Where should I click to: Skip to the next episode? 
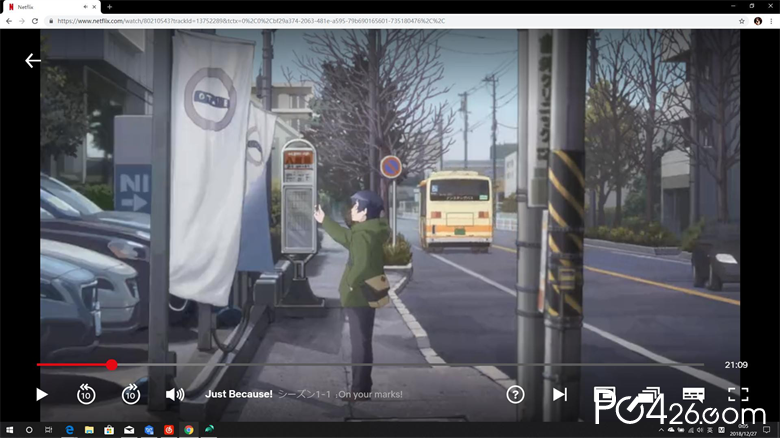click(x=560, y=395)
